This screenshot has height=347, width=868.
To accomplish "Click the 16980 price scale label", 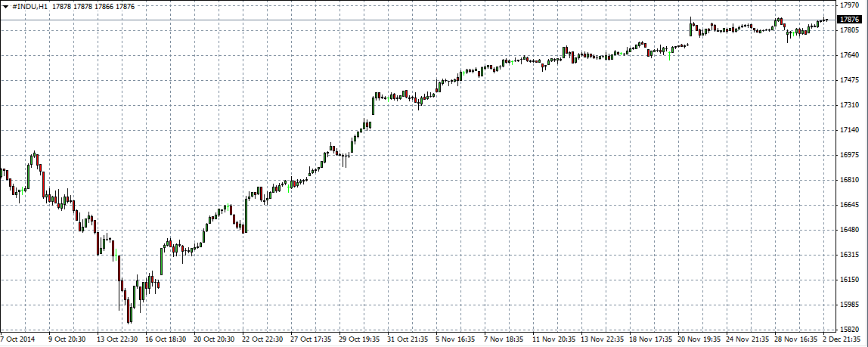I will [x=850, y=155].
